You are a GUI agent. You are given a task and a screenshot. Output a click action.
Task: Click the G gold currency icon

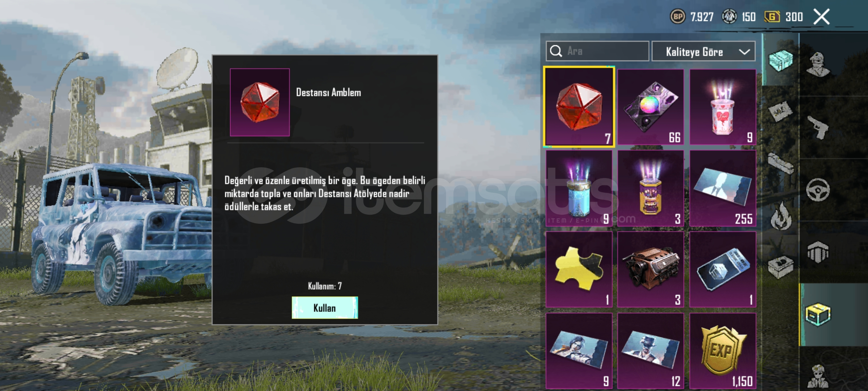[772, 17]
